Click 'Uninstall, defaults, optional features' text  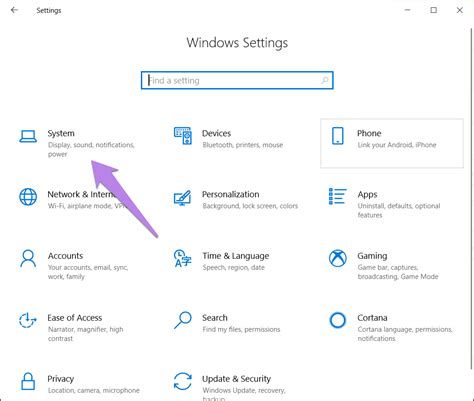[x=399, y=210]
